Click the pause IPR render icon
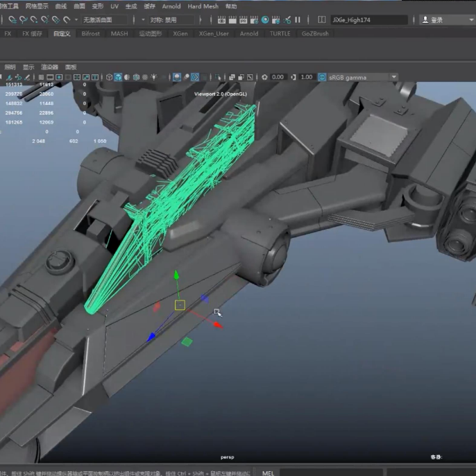The image size is (476, 476). click(298, 20)
